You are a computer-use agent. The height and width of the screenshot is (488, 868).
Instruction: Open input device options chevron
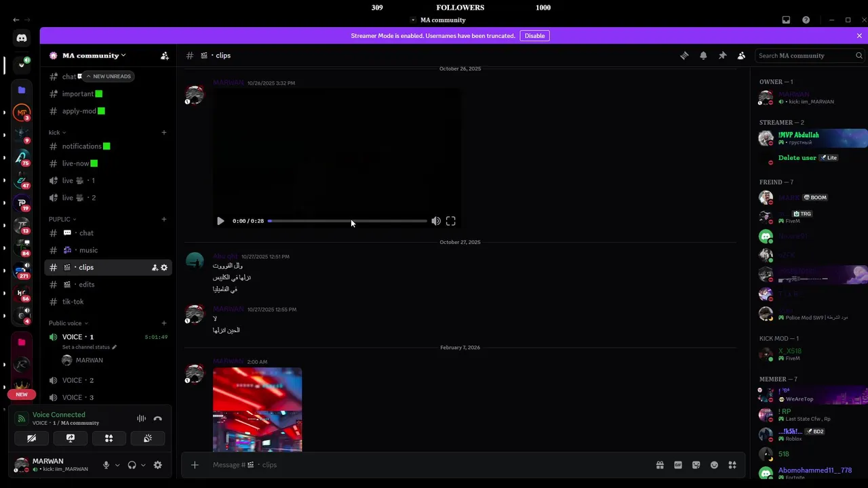[x=117, y=465]
